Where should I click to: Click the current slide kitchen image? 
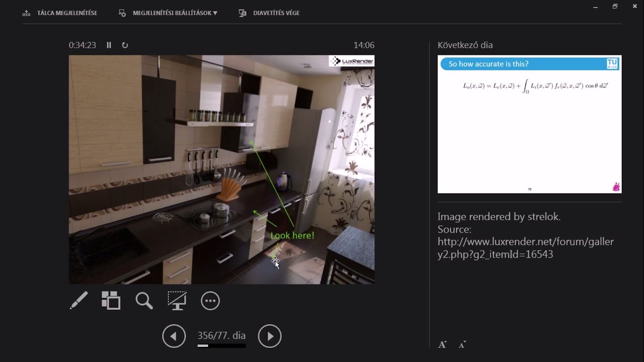pyautogui.click(x=221, y=169)
